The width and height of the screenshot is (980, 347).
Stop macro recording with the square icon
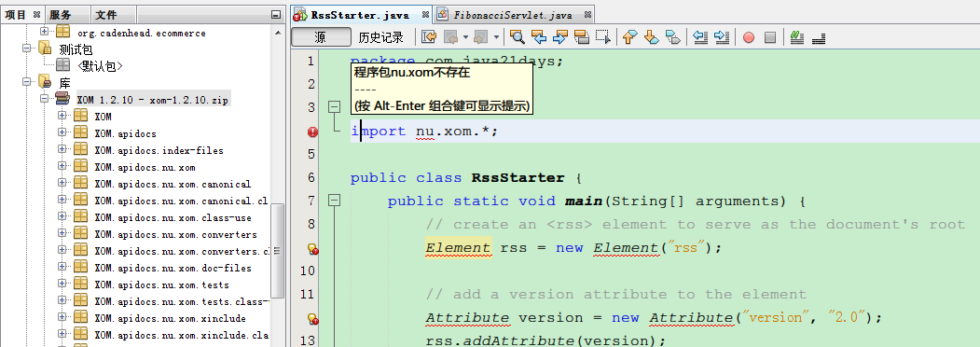tap(770, 37)
